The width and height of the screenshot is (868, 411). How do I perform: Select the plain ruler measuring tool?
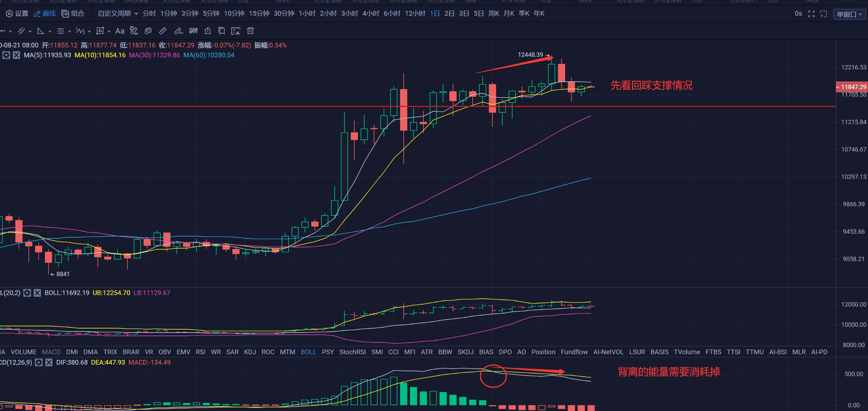tap(163, 31)
